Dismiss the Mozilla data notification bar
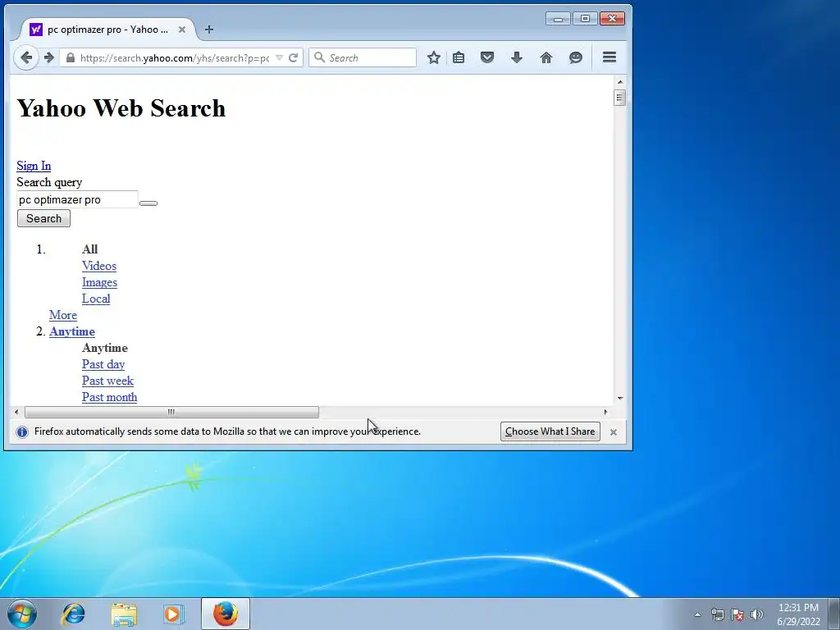 coord(614,431)
